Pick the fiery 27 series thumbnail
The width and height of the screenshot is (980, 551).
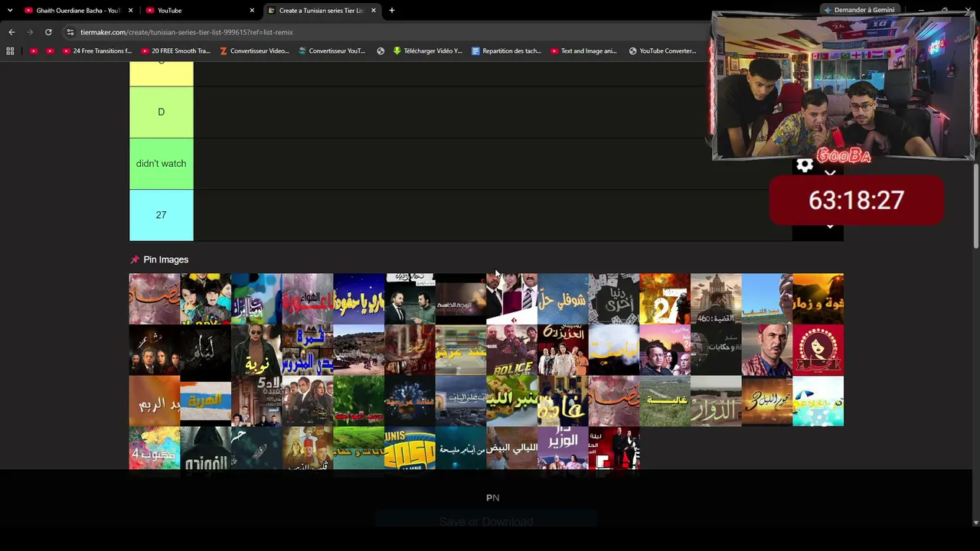click(665, 299)
